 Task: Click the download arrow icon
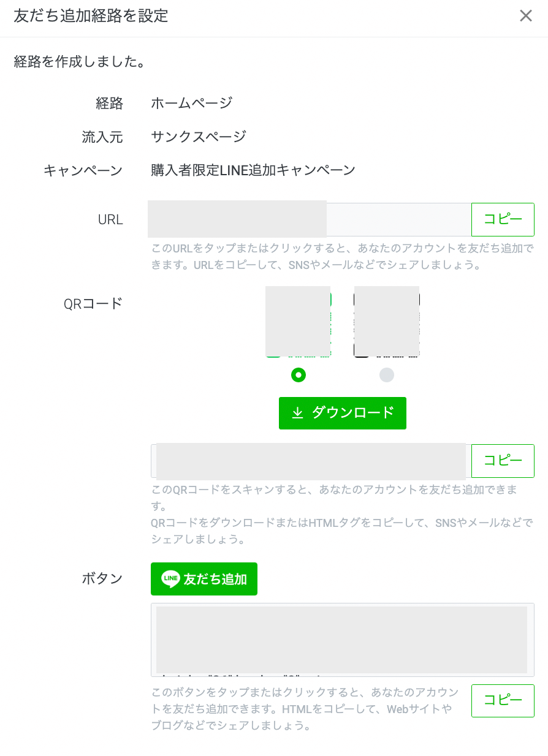[x=297, y=413]
